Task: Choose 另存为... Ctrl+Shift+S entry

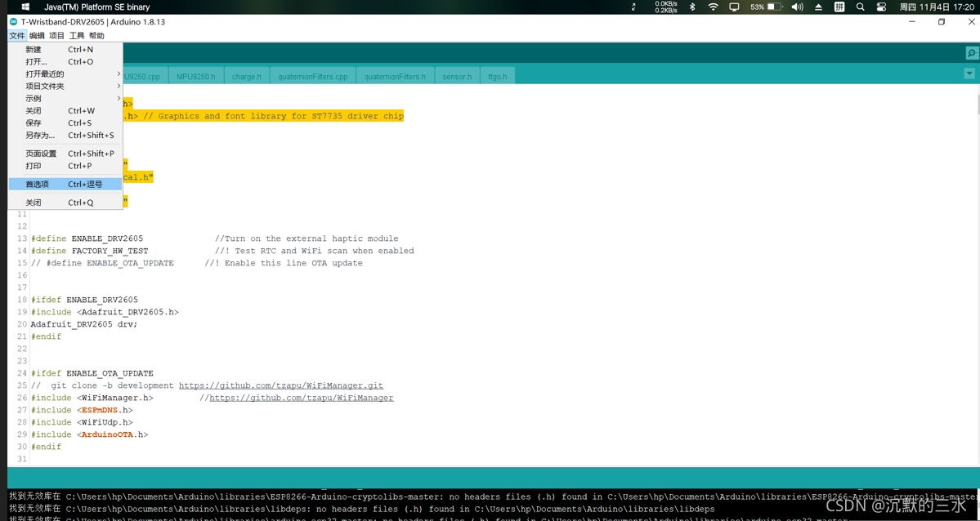Action: [x=65, y=135]
